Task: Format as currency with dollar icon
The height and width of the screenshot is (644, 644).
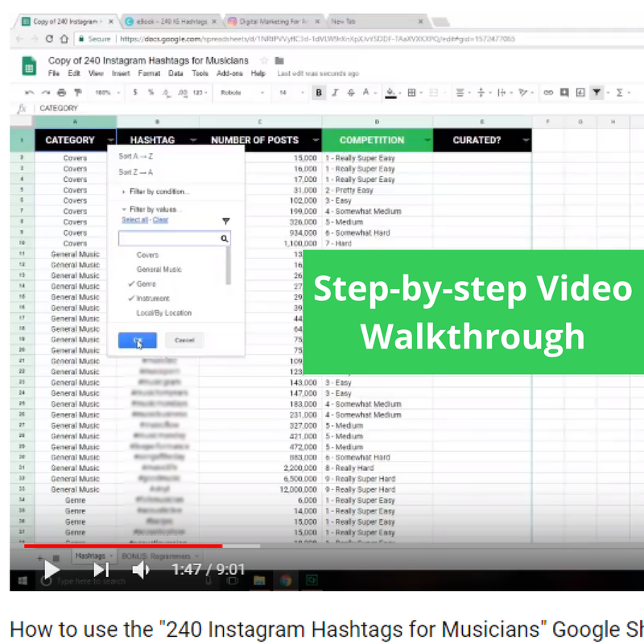Action: 135,93
